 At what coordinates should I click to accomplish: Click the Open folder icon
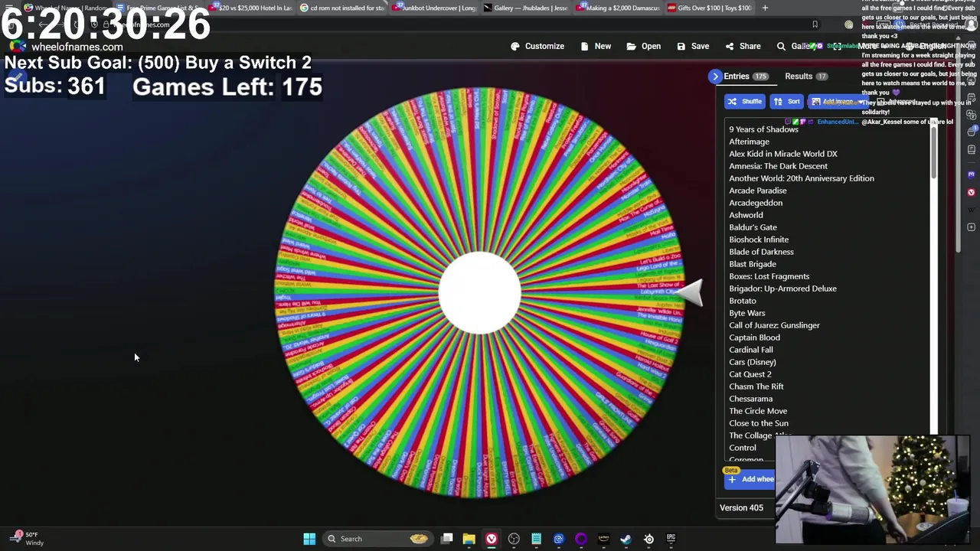(632, 46)
